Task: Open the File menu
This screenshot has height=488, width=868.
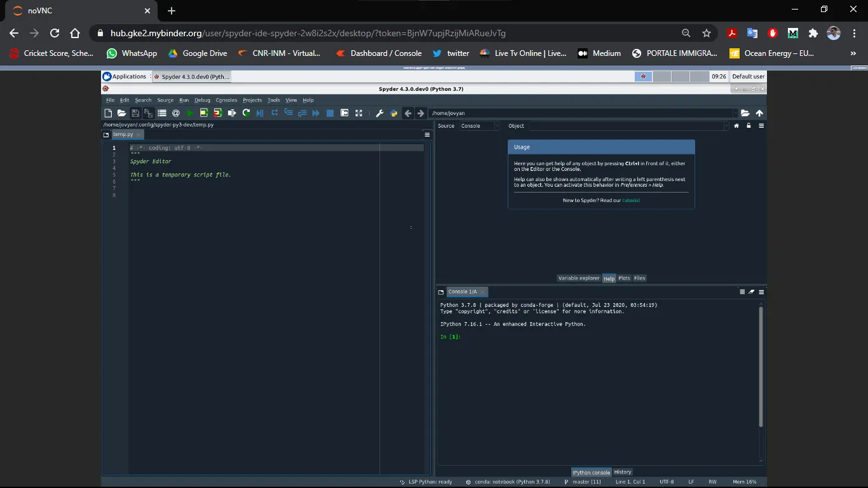Action: [x=110, y=100]
